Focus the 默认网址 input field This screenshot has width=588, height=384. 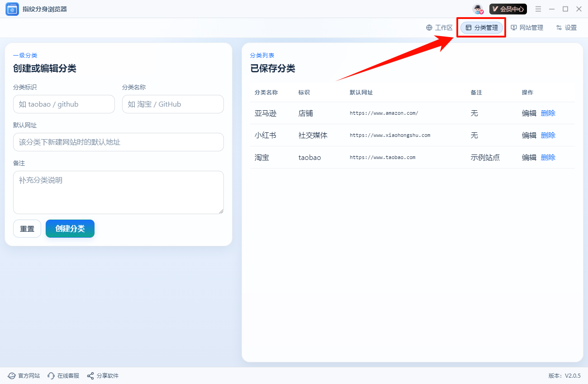(x=119, y=142)
